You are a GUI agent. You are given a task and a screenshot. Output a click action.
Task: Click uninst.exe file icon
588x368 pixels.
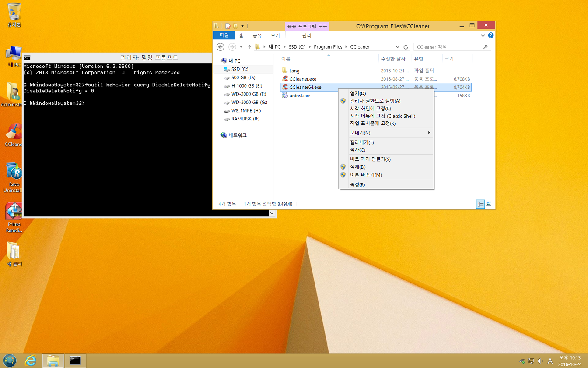285,96
